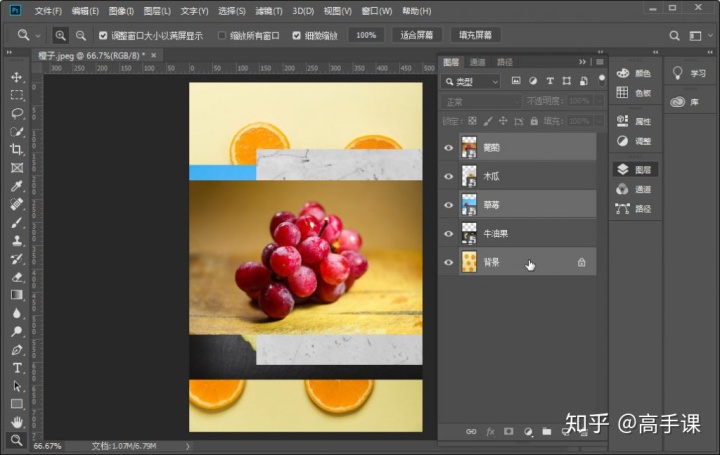The height and width of the screenshot is (455, 720).
Task: Click the 填充屏幕 button
Action: pyautogui.click(x=475, y=35)
